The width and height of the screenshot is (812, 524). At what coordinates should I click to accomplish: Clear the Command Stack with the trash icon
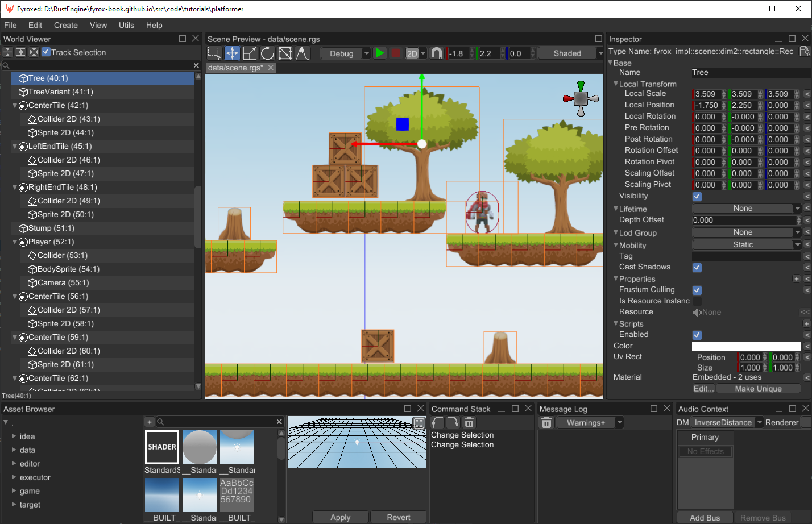tap(469, 422)
